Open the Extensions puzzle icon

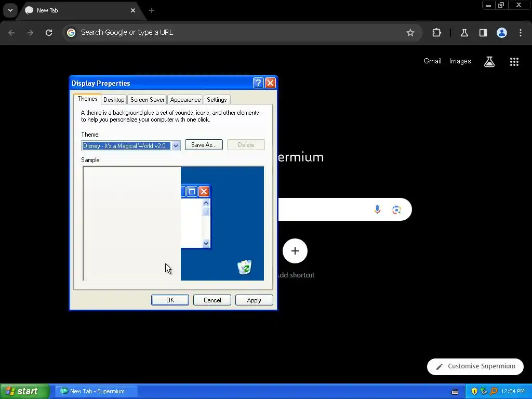(x=436, y=33)
